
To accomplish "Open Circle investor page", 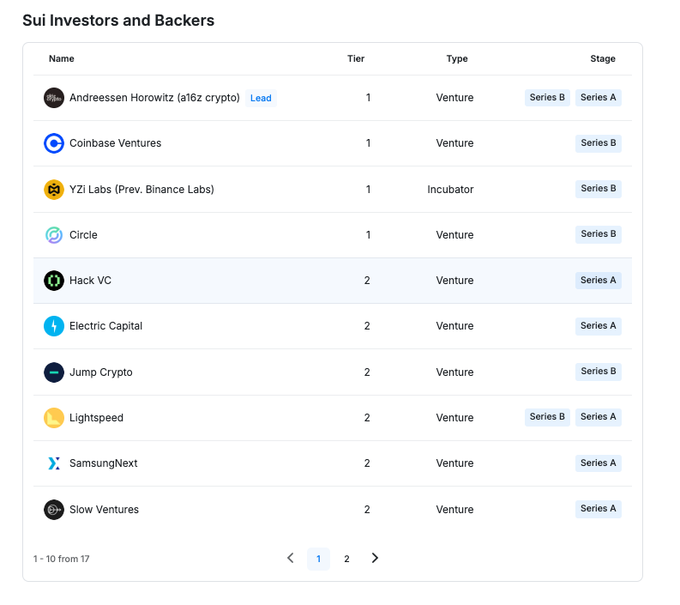I will coord(83,235).
